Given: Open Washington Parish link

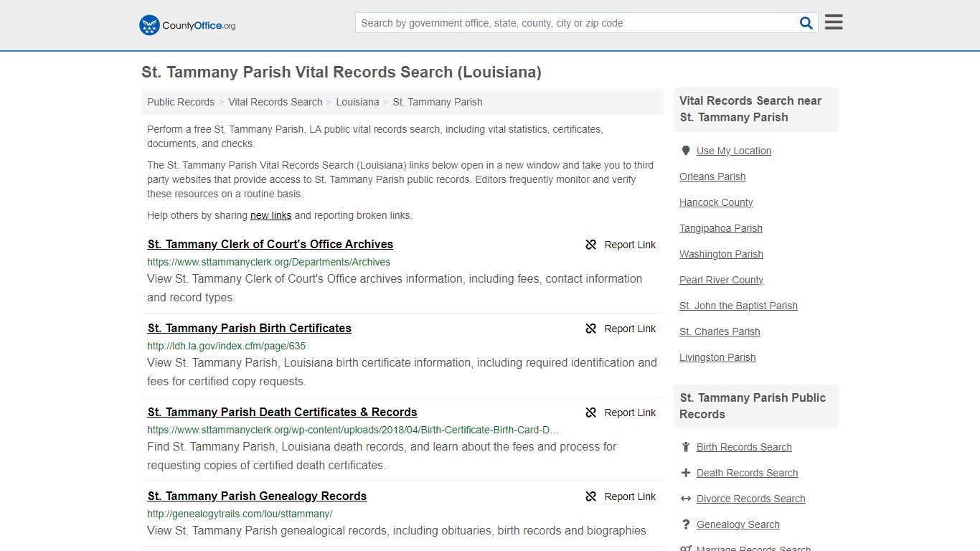Looking at the screenshot, I should [721, 254].
